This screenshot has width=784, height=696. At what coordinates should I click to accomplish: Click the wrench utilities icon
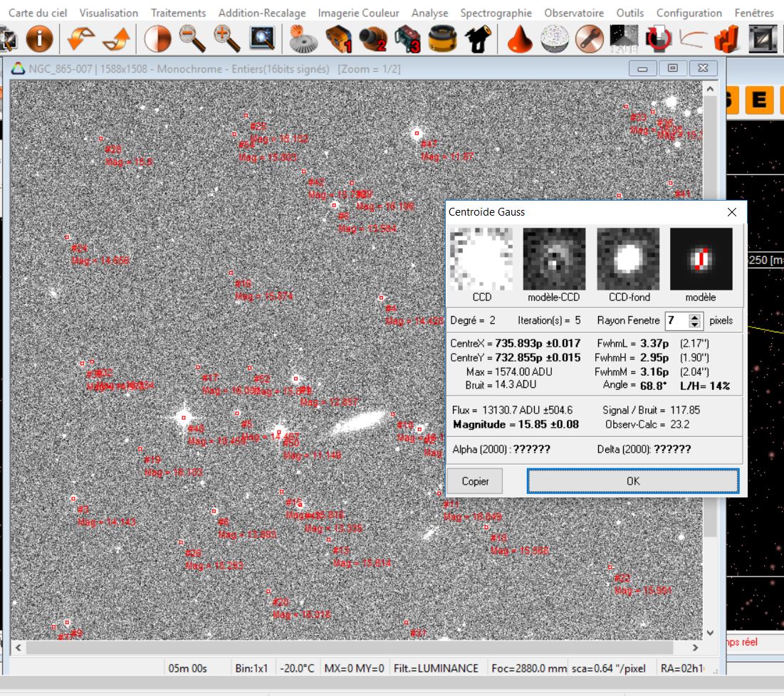[x=588, y=39]
